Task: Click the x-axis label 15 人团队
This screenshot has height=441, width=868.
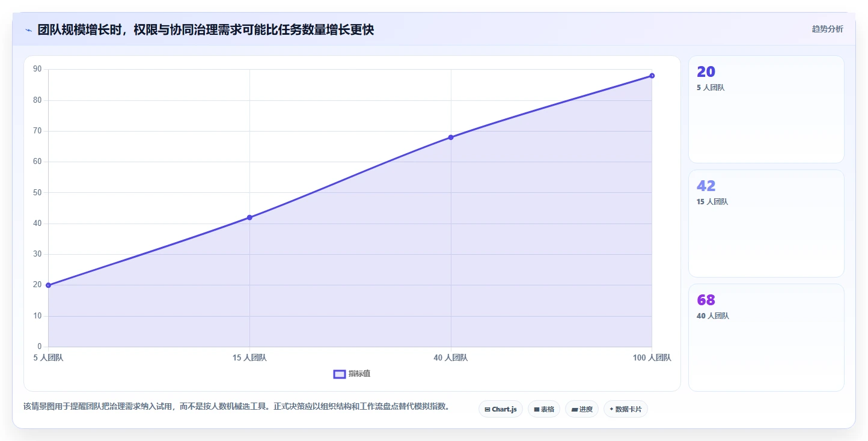Action: coord(249,358)
